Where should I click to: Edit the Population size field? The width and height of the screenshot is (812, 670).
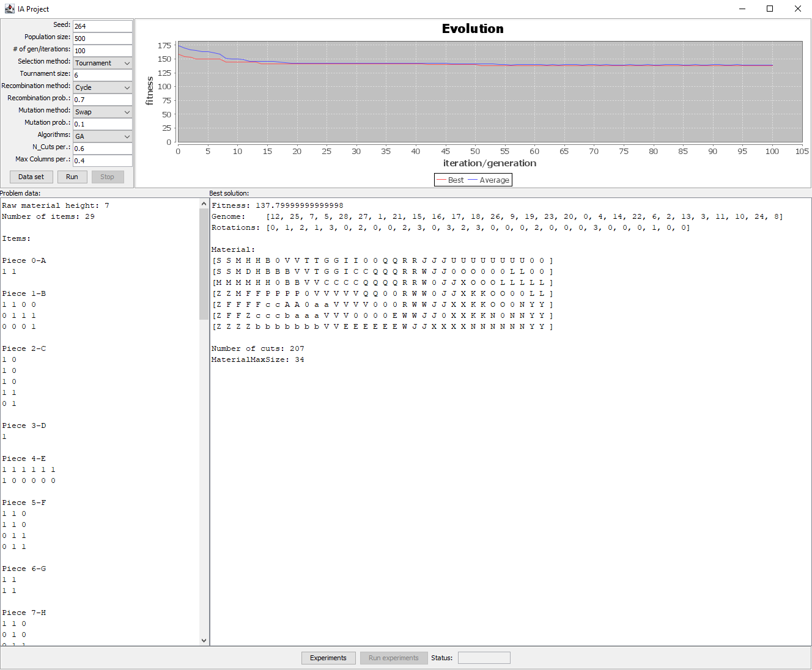(103, 38)
